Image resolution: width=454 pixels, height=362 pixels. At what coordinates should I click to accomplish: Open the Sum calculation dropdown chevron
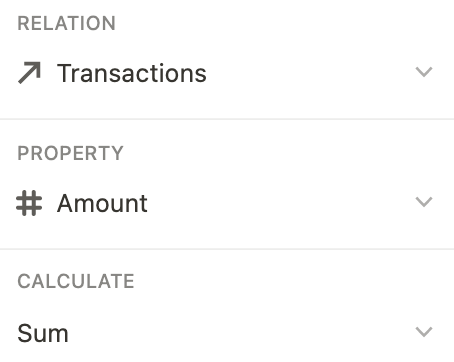(x=424, y=332)
